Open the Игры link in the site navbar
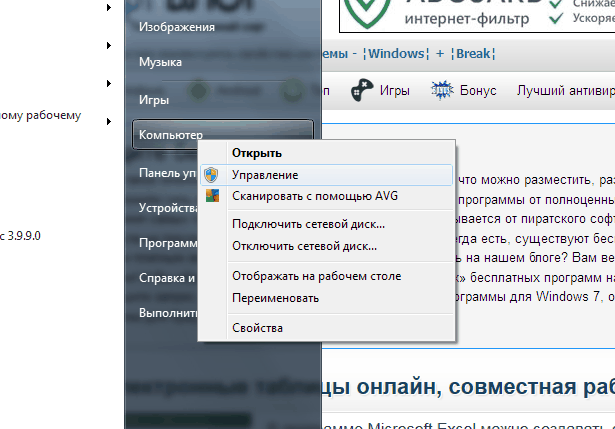 click(x=395, y=91)
